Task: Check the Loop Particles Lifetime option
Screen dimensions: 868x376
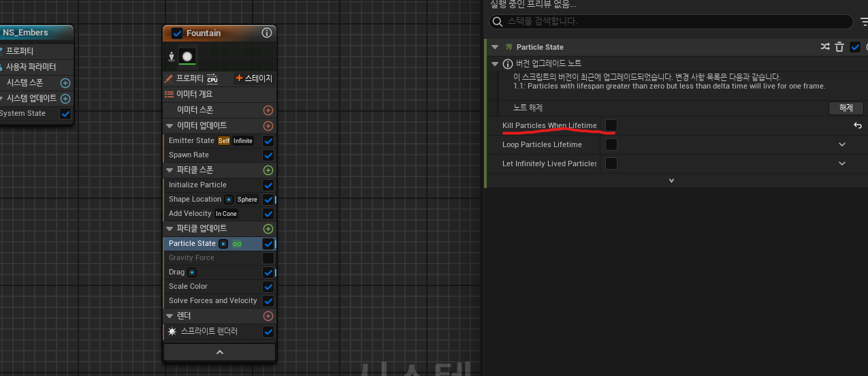Action: pyautogui.click(x=611, y=144)
